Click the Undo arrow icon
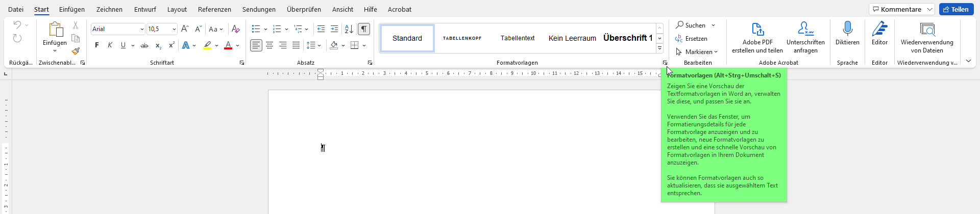Screen dimensions: 980x214 pos(17,24)
